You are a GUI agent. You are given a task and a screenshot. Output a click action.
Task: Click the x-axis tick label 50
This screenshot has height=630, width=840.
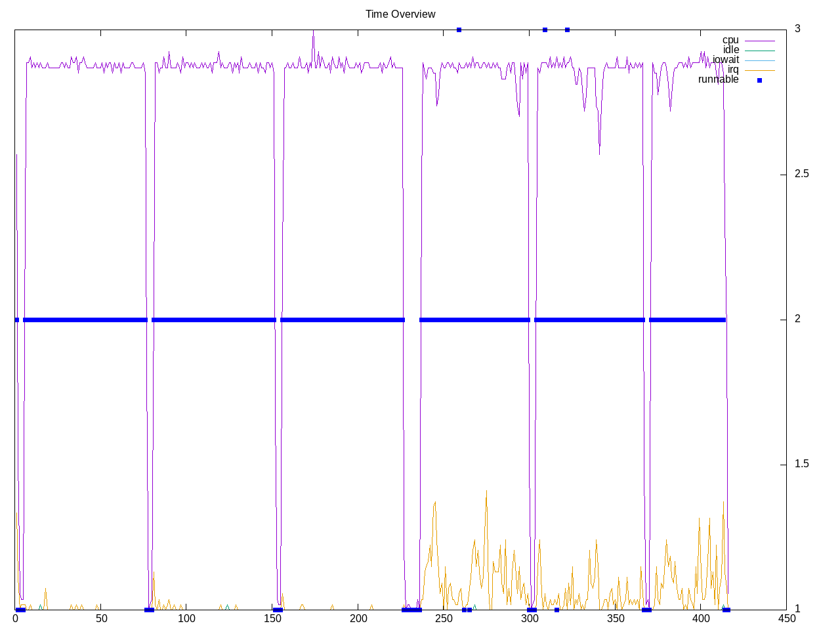tap(101, 618)
